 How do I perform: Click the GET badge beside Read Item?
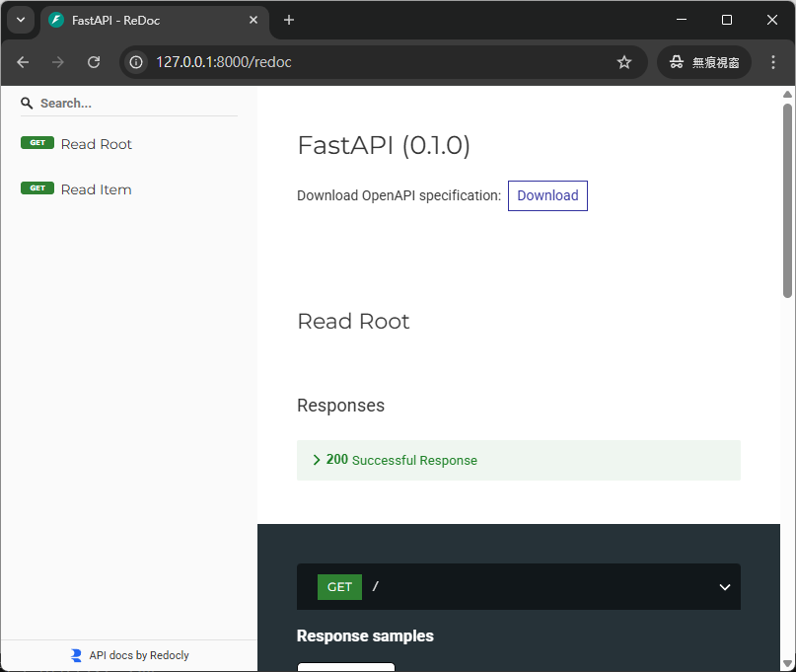37,187
